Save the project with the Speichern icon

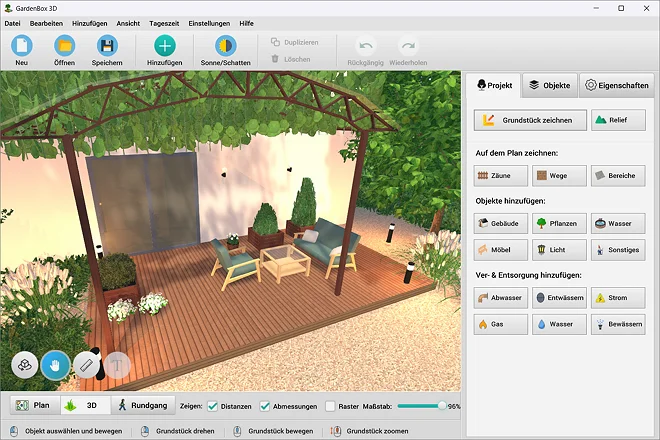point(107,45)
